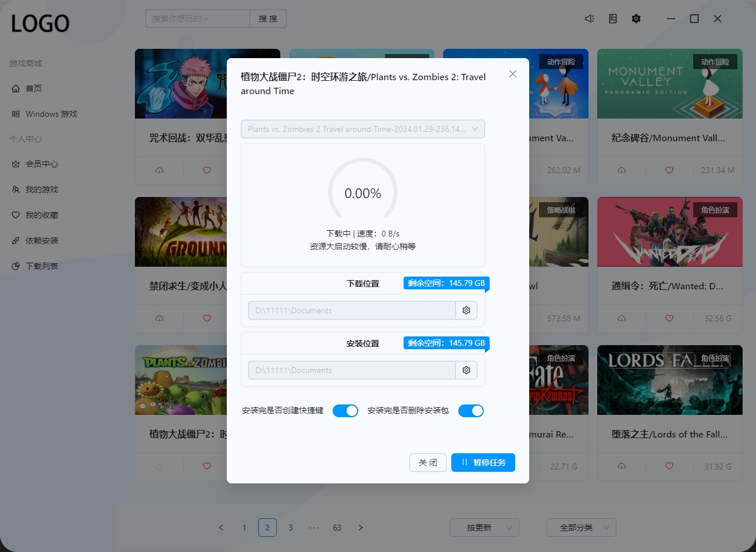Click the pagination ellipsis to jump pages
756x552 pixels.
click(x=314, y=528)
